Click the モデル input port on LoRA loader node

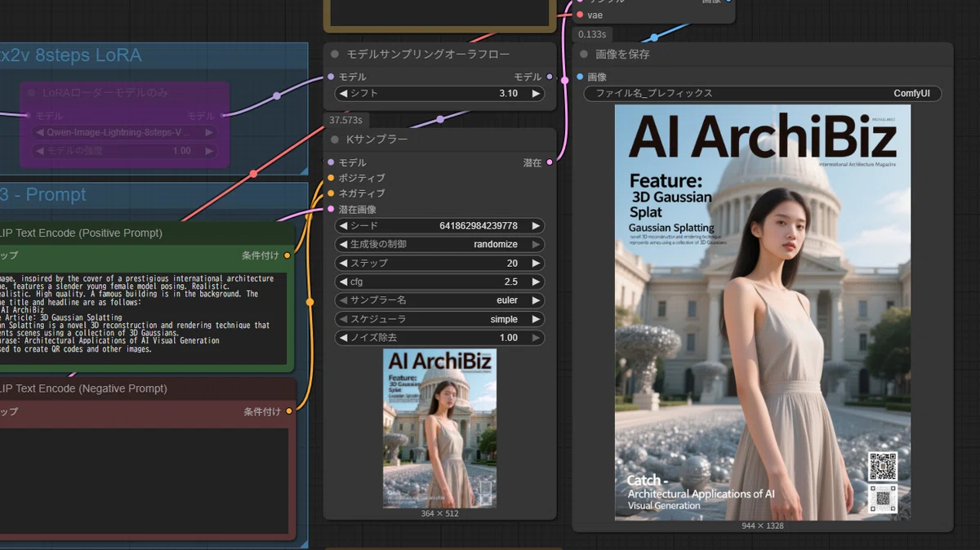pos(29,116)
